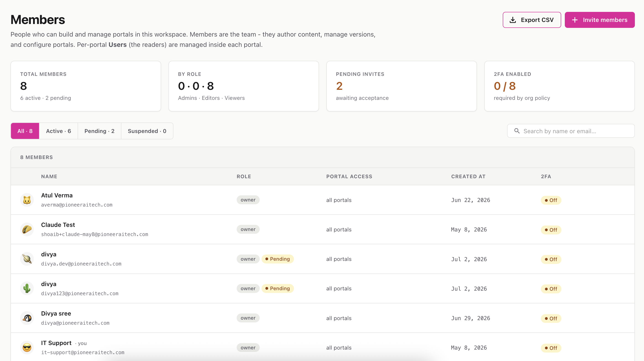Click the email divya123@pioneeraitech.com
644x361 pixels.
point(80,293)
